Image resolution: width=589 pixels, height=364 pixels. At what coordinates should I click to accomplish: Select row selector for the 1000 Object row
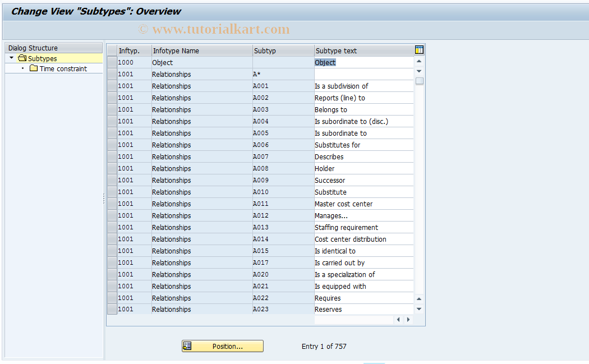pos(112,62)
